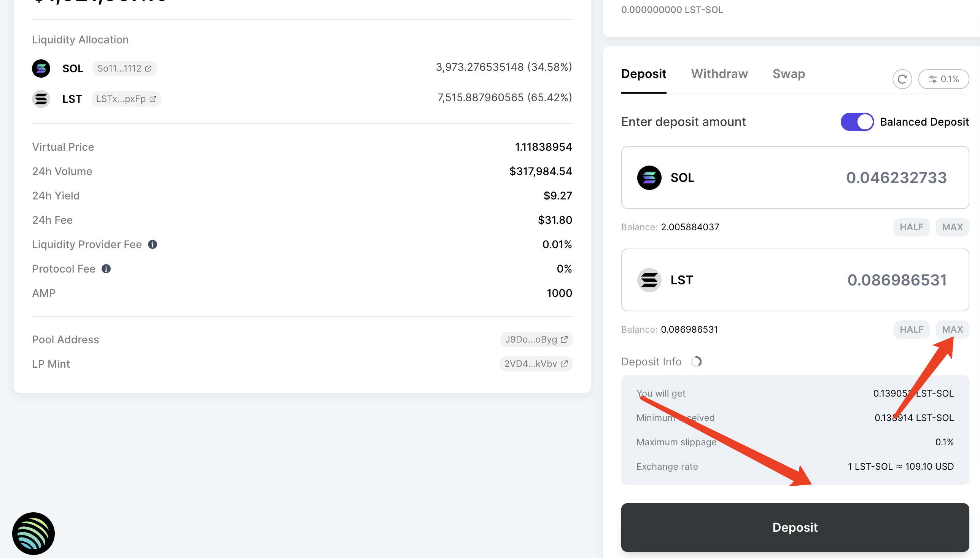Viewport: 980px width, 558px height.
Task: Click the LST icon in deposit form
Action: [x=649, y=280]
